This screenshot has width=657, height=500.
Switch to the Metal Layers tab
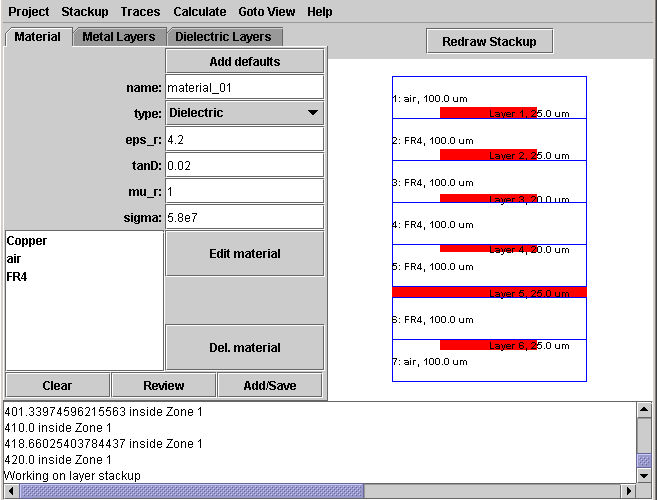[118, 37]
